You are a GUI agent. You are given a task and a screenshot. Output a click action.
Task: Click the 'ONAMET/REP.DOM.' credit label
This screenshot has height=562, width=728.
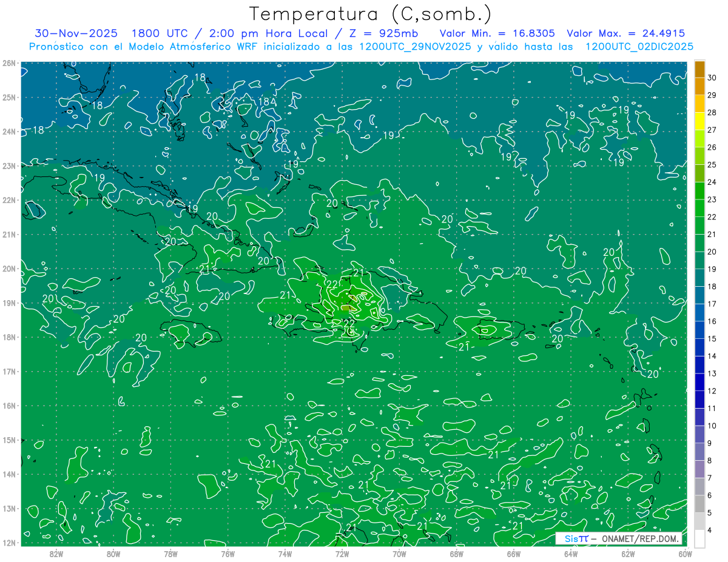coord(641,538)
